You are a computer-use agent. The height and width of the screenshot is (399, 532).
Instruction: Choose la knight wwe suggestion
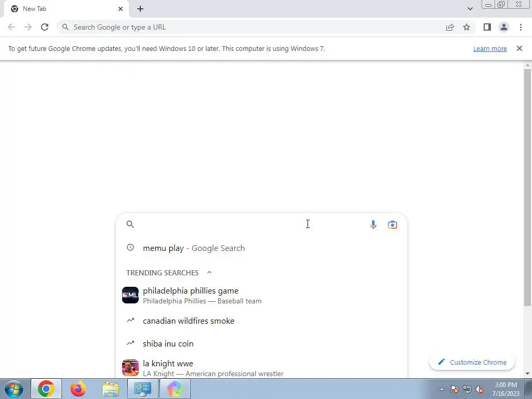(x=261, y=368)
